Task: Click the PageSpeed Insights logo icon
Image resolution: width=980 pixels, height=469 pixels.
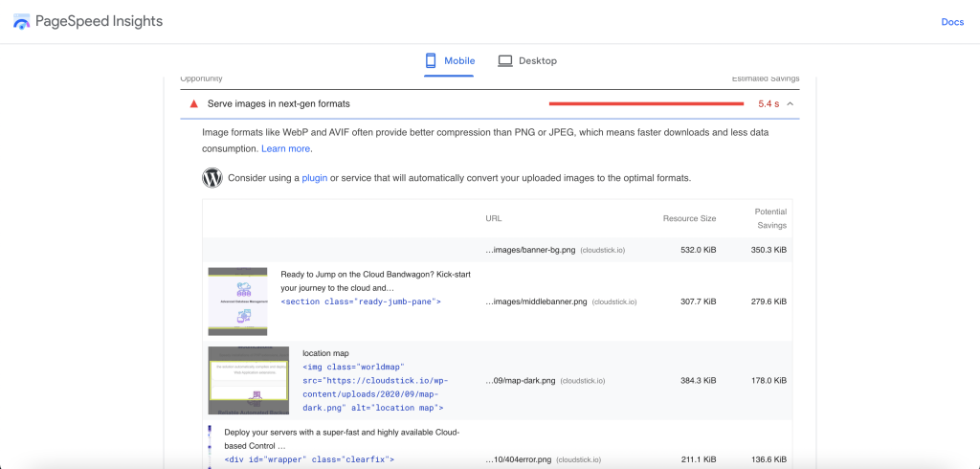Action: point(21,22)
